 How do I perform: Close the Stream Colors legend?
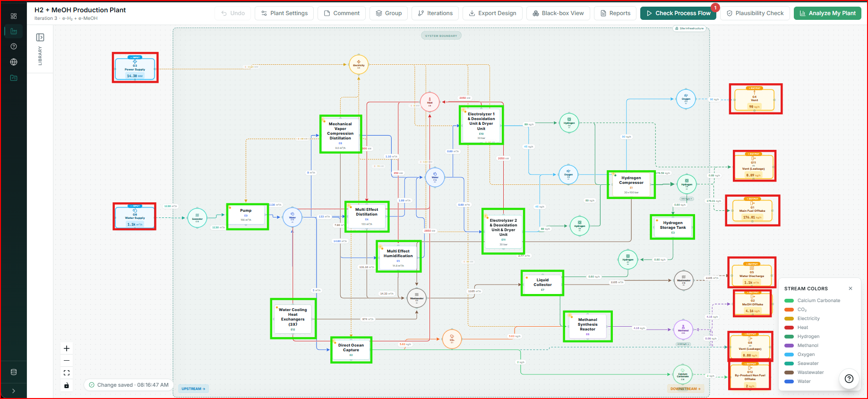tap(851, 288)
